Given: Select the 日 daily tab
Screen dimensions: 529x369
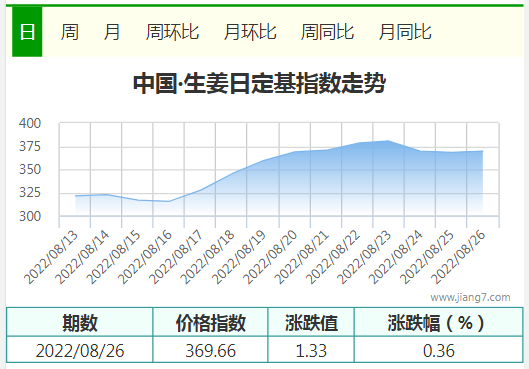Looking at the screenshot, I should tap(27, 32).
